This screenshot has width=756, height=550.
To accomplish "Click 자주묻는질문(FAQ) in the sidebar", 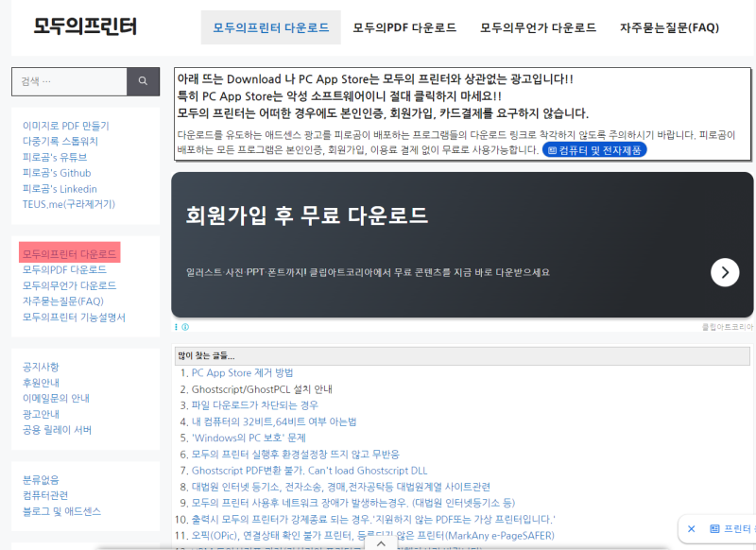I will (x=63, y=301).
